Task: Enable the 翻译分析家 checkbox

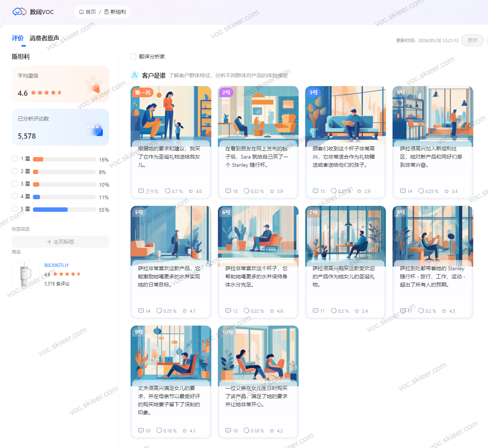Action: (133, 57)
